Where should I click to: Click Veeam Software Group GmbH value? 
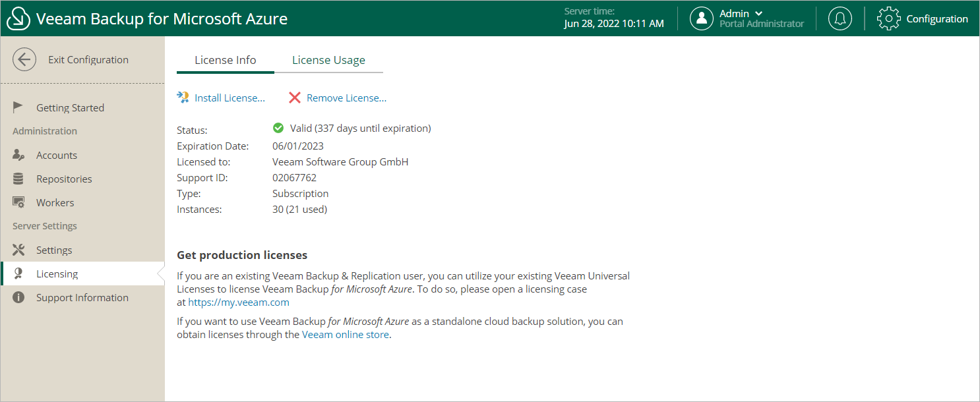[x=340, y=161]
